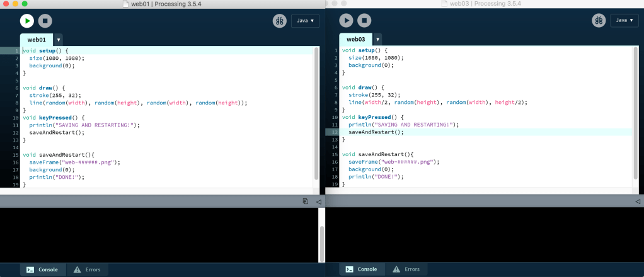644x277 pixels.
Task: Toggle the debugger in web01 window
Action: pos(279,21)
